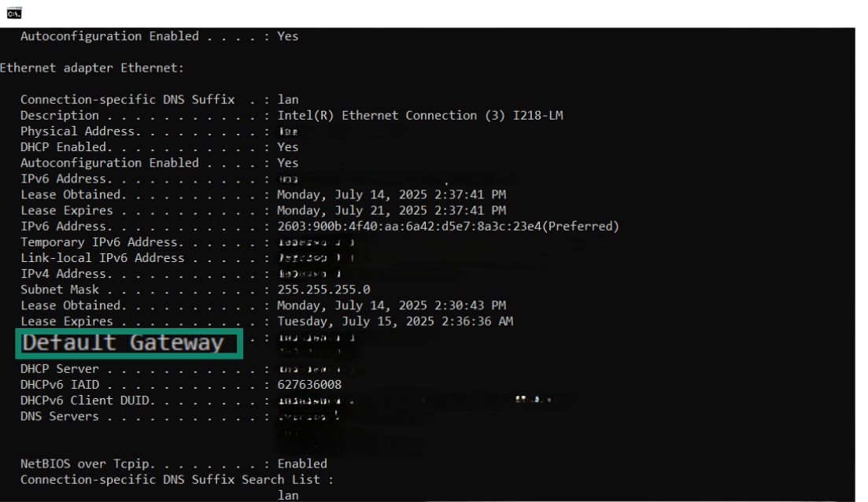Select the Lease Expires July 21 line
The width and height of the screenshot is (868, 502).
(391, 210)
